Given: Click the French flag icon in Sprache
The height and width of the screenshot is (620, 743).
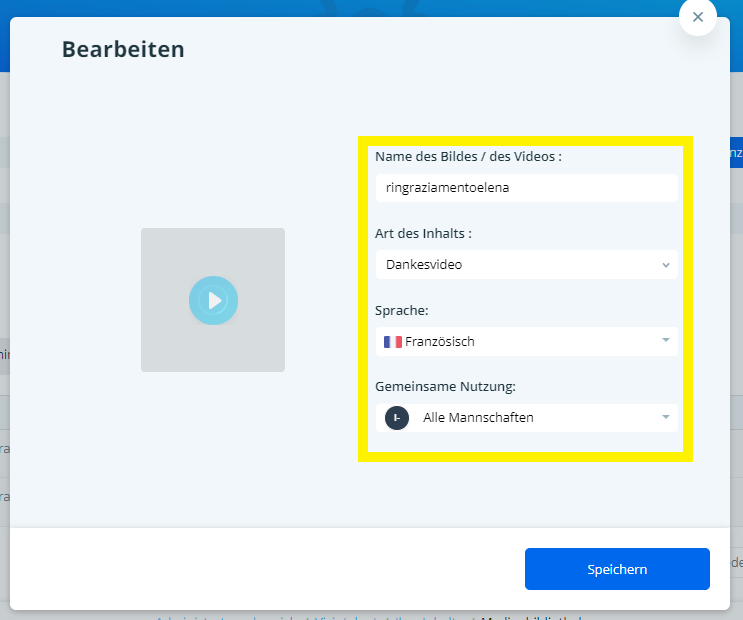Looking at the screenshot, I should point(392,342).
